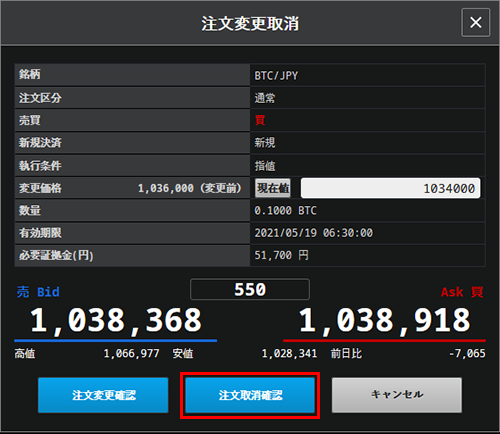
Task: Click the original price 1,036,000 (変更前)
Action: (x=189, y=188)
